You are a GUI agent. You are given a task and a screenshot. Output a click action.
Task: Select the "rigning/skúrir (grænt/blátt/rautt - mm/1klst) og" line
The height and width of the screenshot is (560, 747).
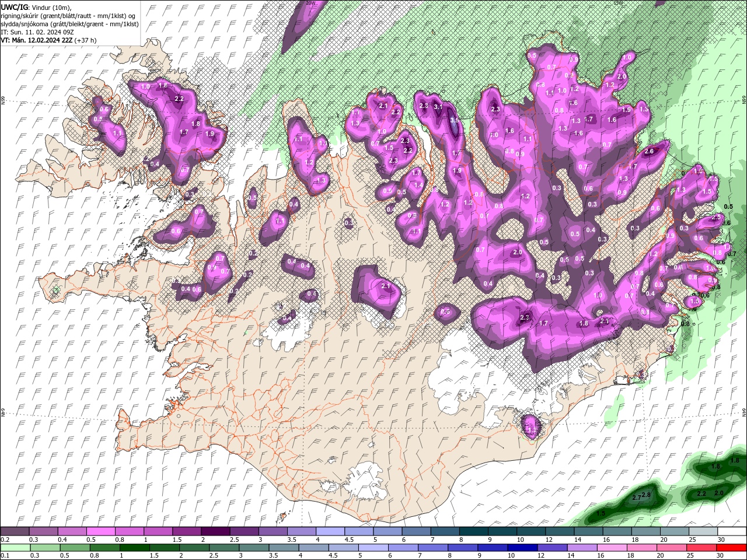pyautogui.click(x=69, y=16)
